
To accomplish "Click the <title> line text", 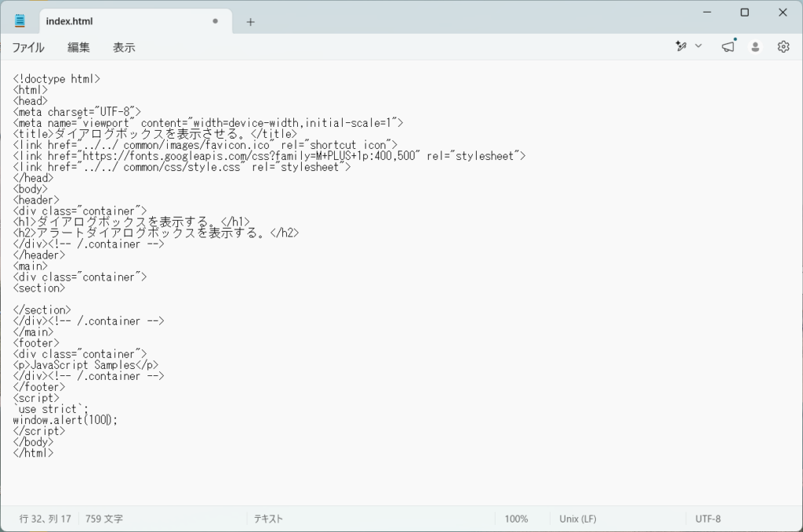I will click(x=154, y=134).
